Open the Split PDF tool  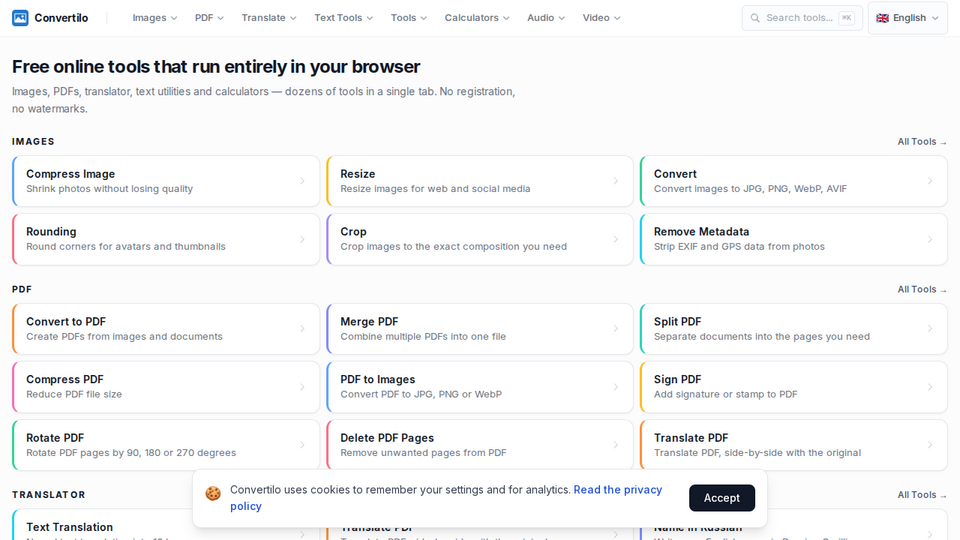pyautogui.click(x=793, y=329)
